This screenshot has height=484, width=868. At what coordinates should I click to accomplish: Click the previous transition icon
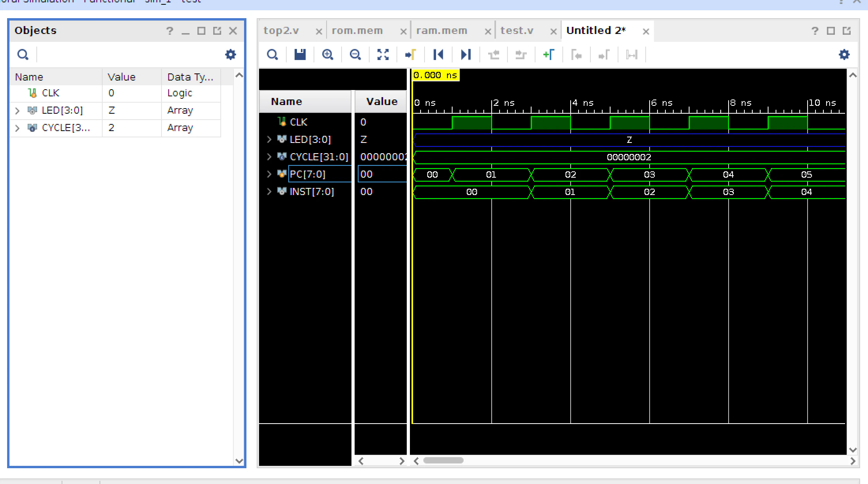(x=494, y=54)
